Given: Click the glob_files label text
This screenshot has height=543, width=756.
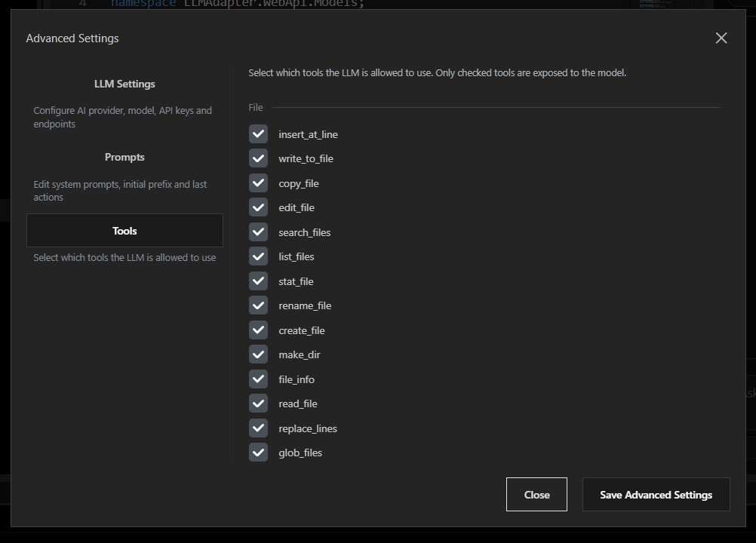Looking at the screenshot, I should (x=300, y=453).
